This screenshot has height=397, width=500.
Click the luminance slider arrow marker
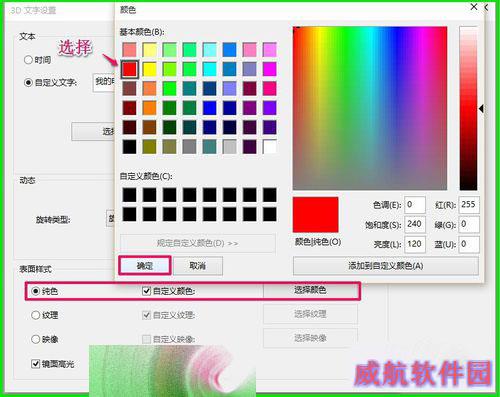[x=481, y=108]
